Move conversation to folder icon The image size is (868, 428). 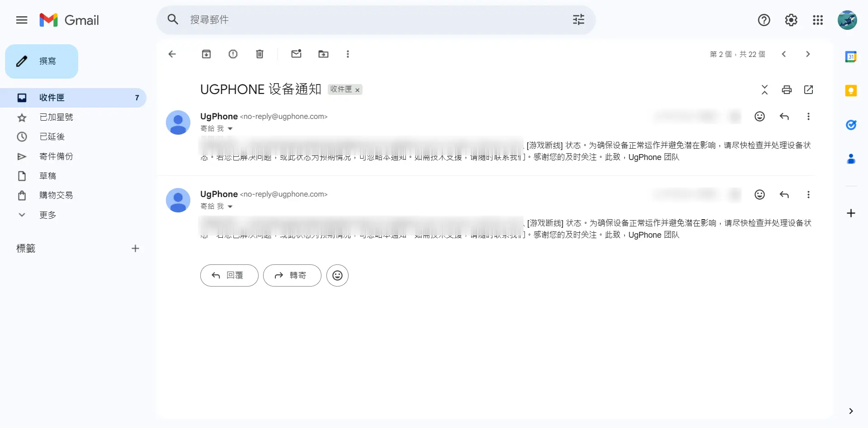[x=323, y=54]
